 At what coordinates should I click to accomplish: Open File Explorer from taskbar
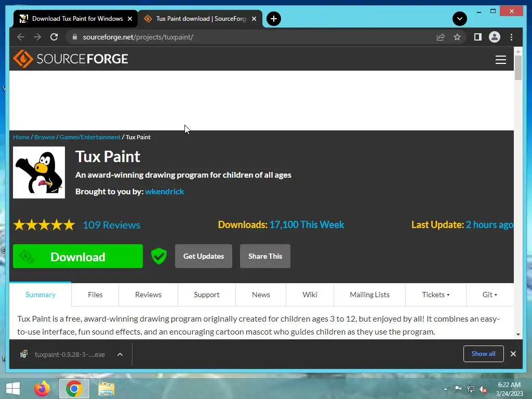(x=107, y=389)
